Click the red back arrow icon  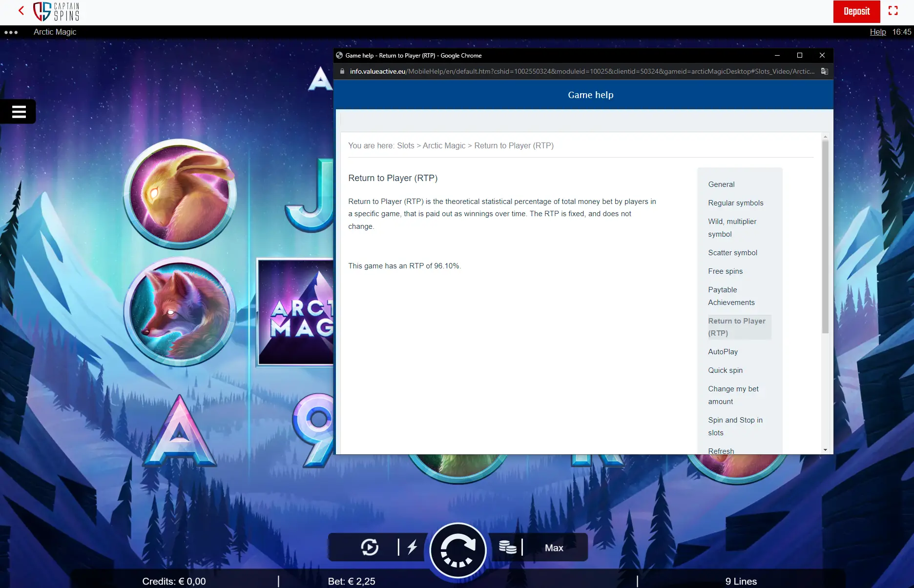21,11
